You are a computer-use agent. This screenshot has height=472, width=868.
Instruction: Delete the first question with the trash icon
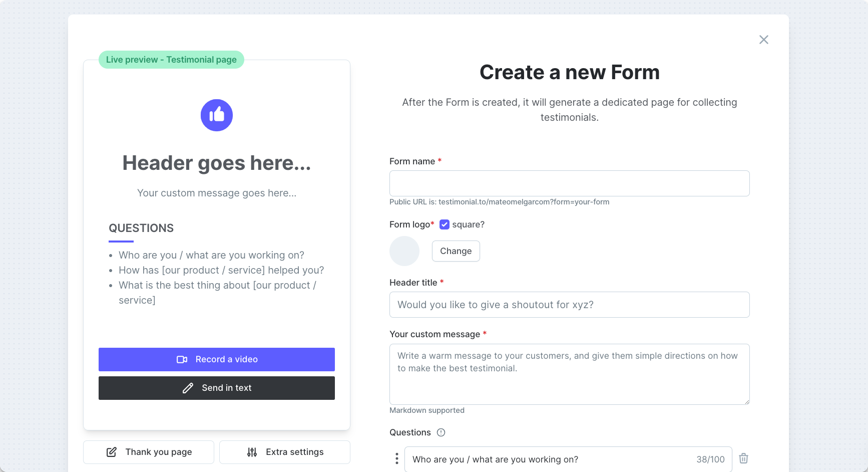pyautogui.click(x=744, y=458)
